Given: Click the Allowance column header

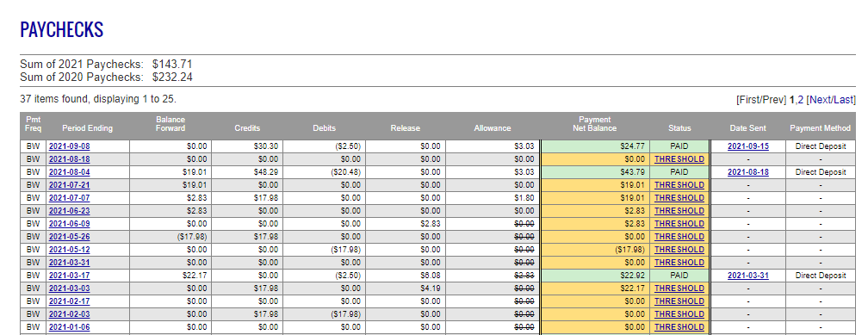Looking at the screenshot, I should tap(493, 128).
